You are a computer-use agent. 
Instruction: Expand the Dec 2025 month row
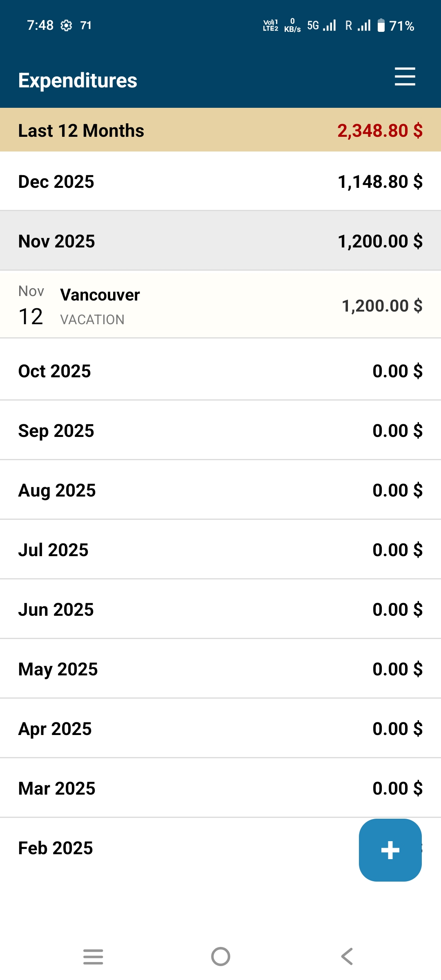[x=220, y=181]
